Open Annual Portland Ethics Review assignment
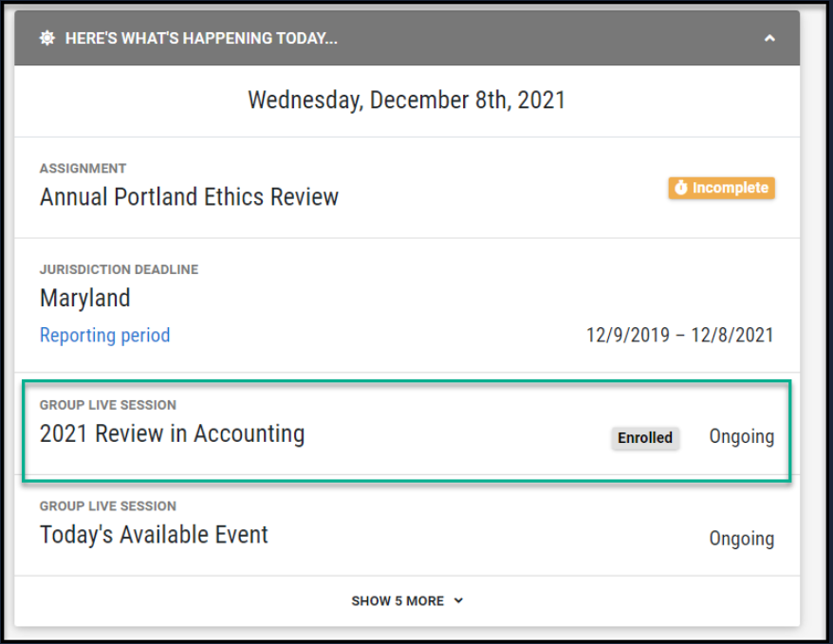The height and width of the screenshot is (644, 833). coord(189,197)
